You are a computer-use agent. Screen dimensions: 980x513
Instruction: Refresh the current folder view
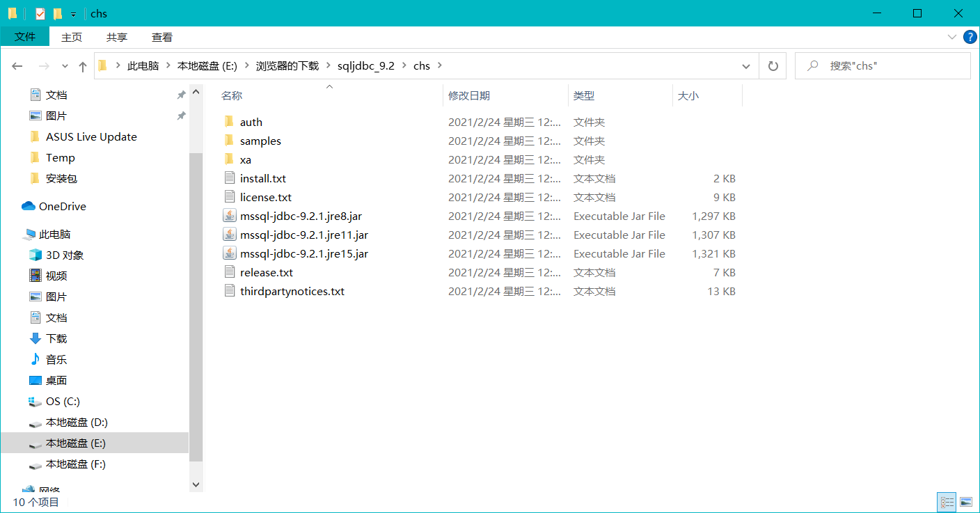[x=773, y=66]
